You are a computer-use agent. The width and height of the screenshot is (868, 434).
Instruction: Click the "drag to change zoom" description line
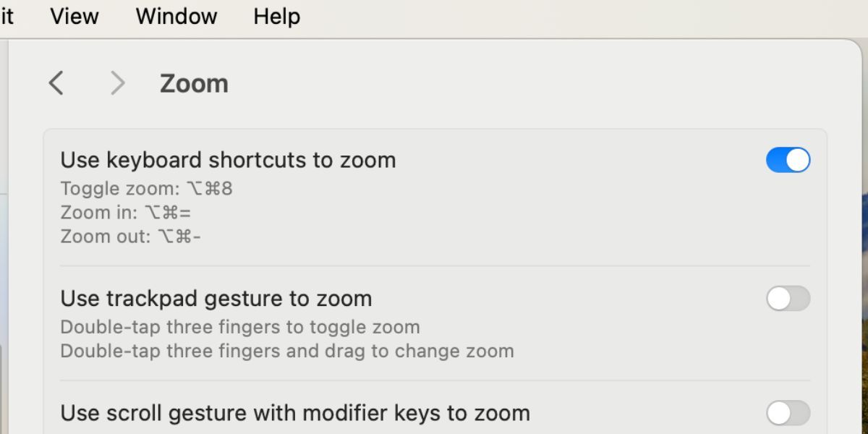286,351
